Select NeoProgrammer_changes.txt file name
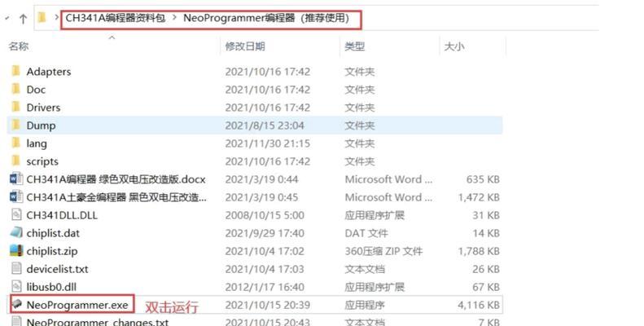 (x=98, y=322)
